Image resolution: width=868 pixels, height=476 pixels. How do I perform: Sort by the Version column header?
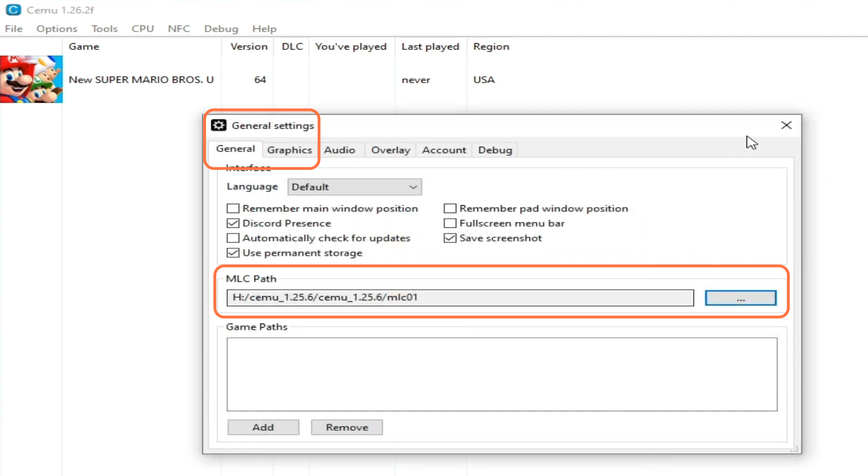[x=248, y=46]
